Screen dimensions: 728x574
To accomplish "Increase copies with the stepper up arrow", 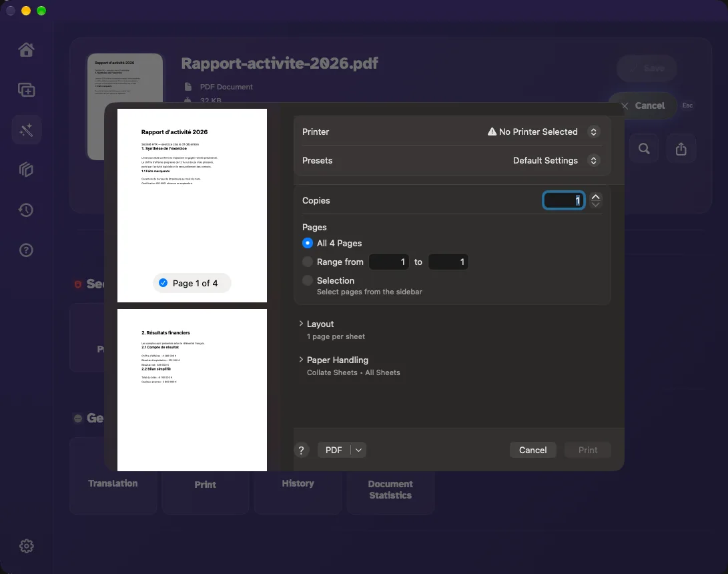I will pos(595,197).
